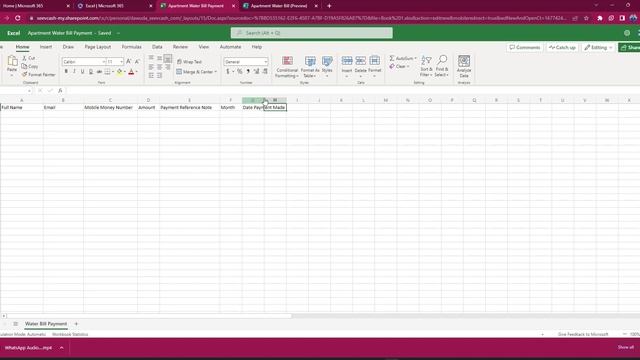The height and width of the screenshot is (360, 640).
Task: Click the Paste icon in Clipboard group
Action: tap(12, 62)
